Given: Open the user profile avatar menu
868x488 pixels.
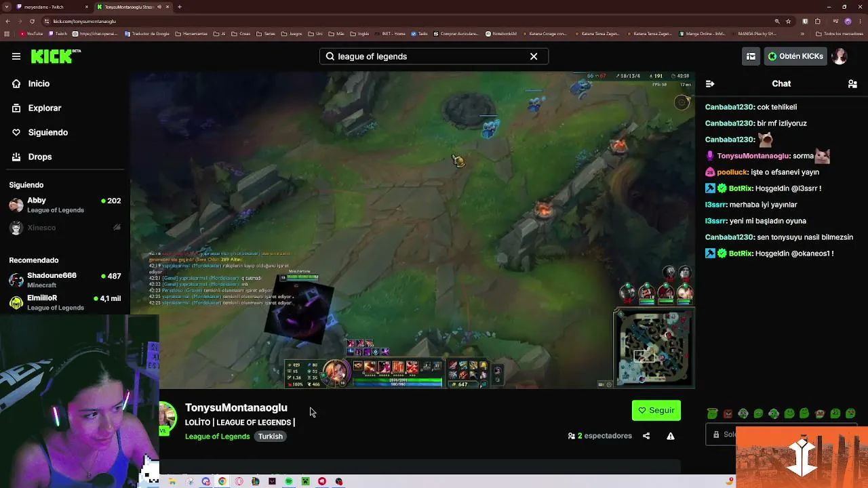Looking at the screenshot, I should [840, 56].
